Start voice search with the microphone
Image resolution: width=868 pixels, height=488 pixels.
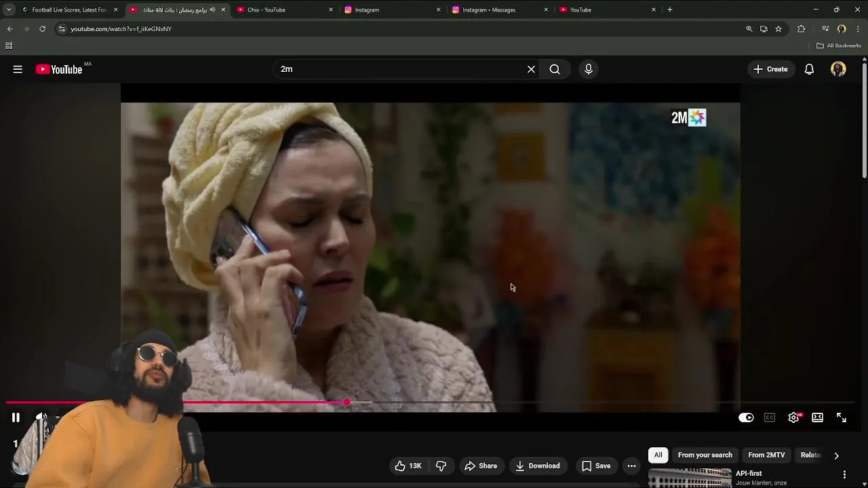tap(589, 69)
